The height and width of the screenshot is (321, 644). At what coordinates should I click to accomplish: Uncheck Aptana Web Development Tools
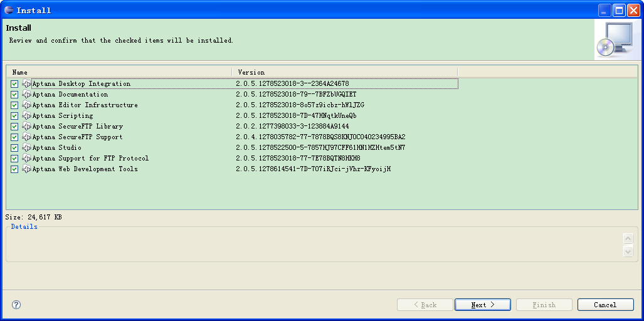point(15,169)
